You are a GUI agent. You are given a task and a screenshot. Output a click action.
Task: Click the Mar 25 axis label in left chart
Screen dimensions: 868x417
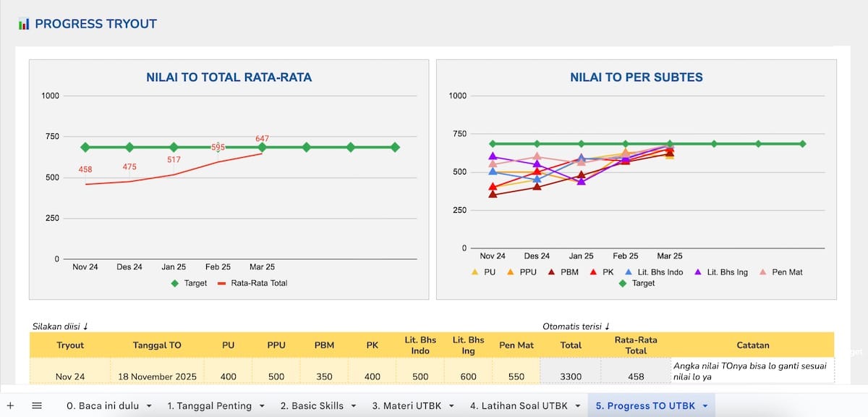[x=262, y=266]
